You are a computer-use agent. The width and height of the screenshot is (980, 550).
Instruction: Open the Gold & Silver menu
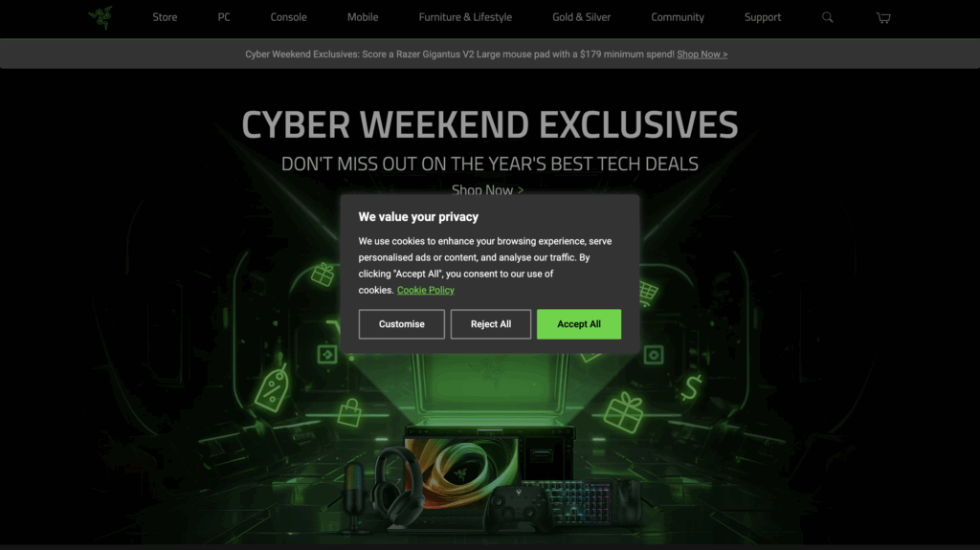[x=581, y=17]
